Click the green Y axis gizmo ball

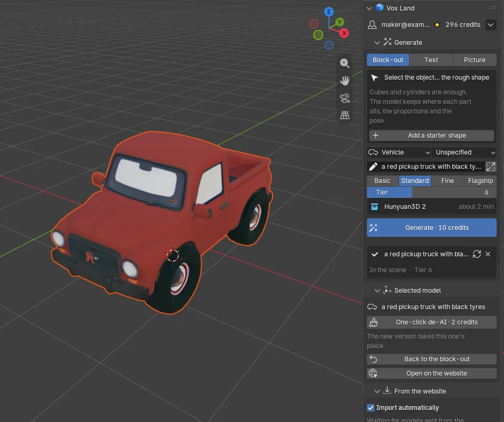pos(340,22)
